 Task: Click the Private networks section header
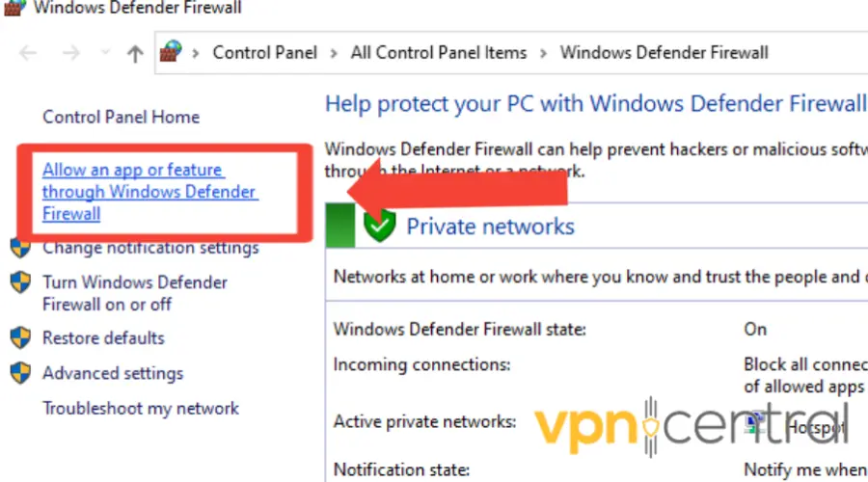(x=490, y=228)
